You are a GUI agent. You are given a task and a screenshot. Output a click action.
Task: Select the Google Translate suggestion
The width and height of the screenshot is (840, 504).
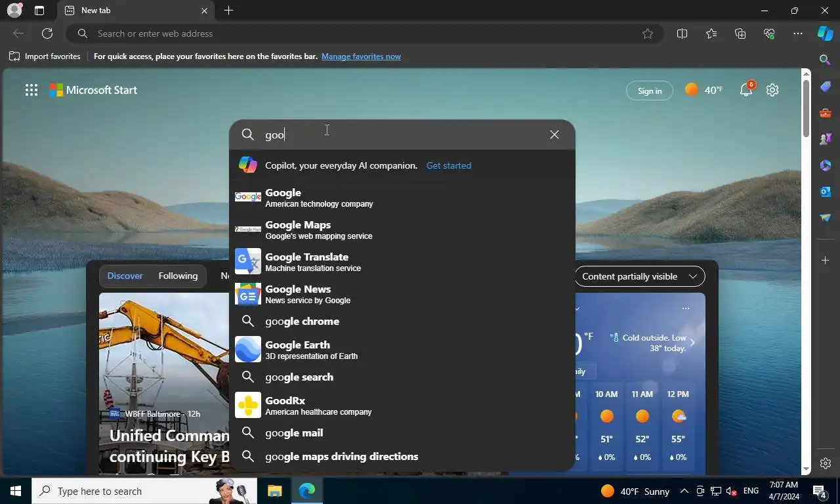click(402, 262)
